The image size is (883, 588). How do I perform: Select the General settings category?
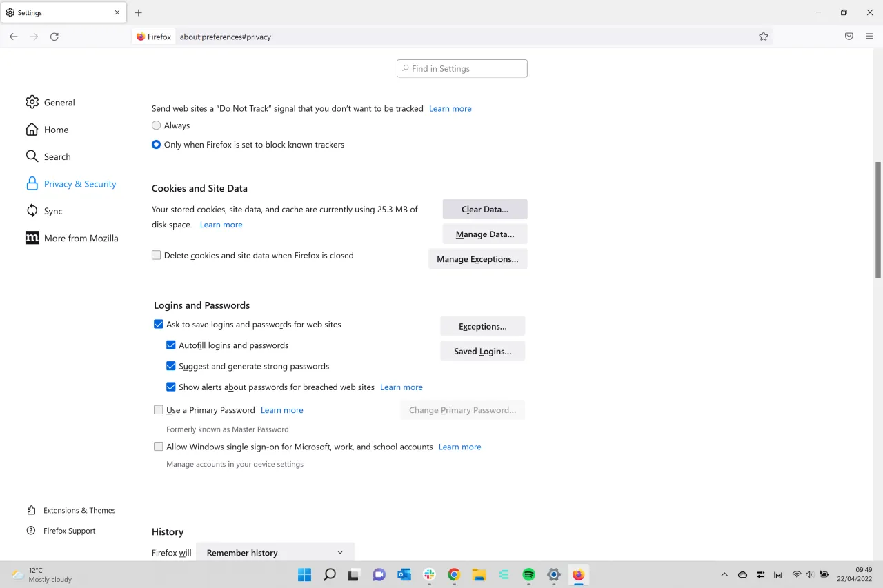(50, 102)
